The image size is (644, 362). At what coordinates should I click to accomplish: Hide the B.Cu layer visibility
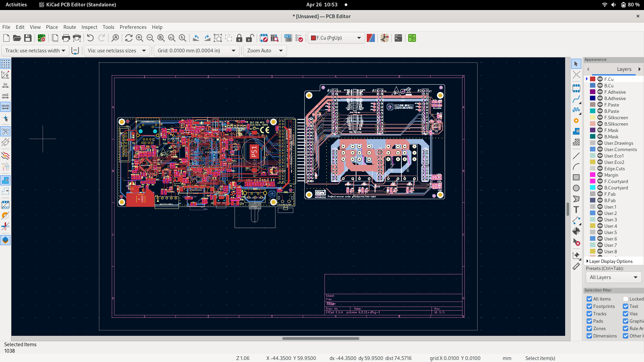tap(600, 86)
